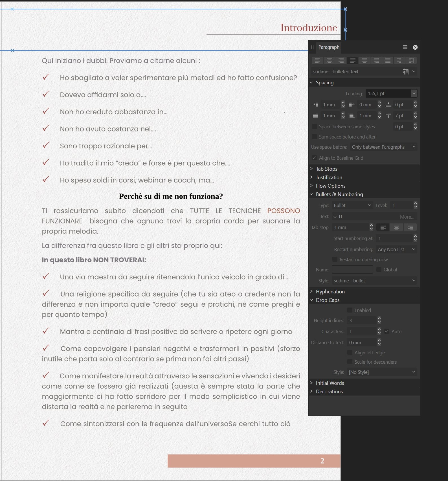This screenshot has width=448, height=481.
Task: Close the Paragraph panel
Action: [x=415, y=47]
